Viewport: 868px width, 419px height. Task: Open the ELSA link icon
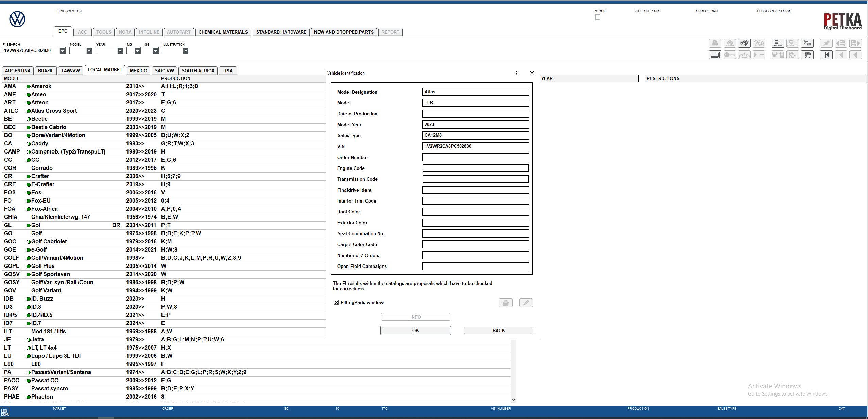tap(778, 43)
